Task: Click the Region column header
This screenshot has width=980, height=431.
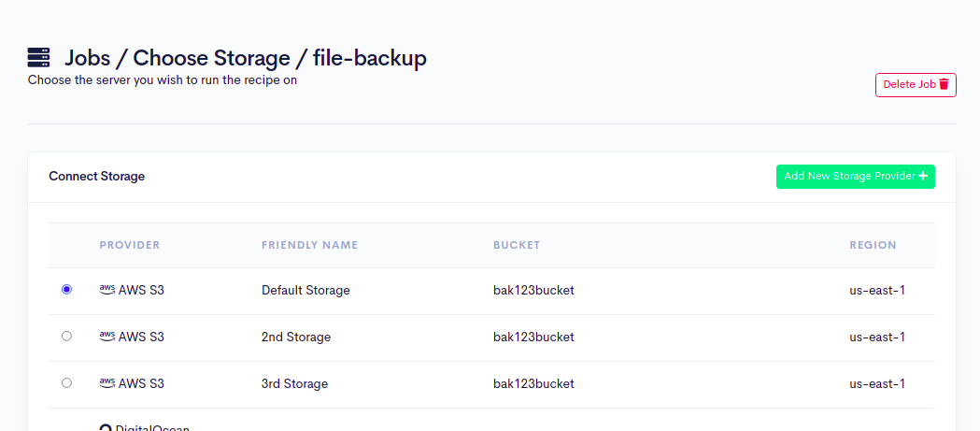Action: [873, 245]
